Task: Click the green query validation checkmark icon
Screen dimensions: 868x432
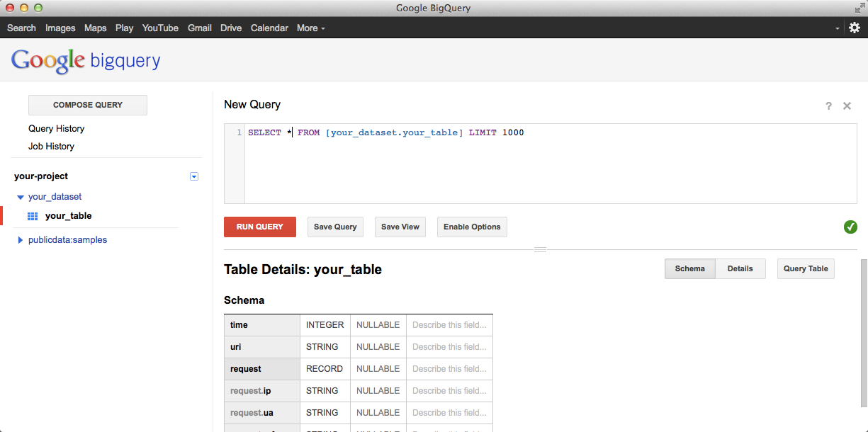Action: pyautogui.click(x=850, y=227)
